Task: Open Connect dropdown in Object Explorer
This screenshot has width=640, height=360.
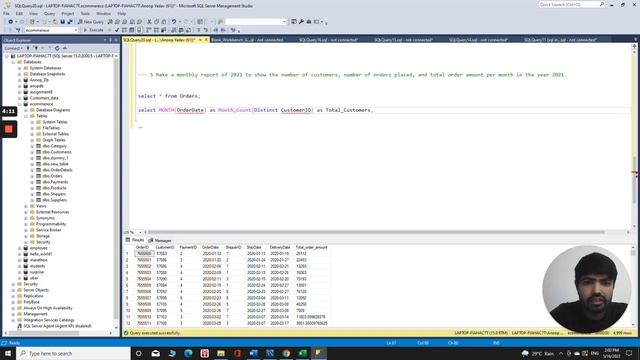Action: click(x=13, y=48)
